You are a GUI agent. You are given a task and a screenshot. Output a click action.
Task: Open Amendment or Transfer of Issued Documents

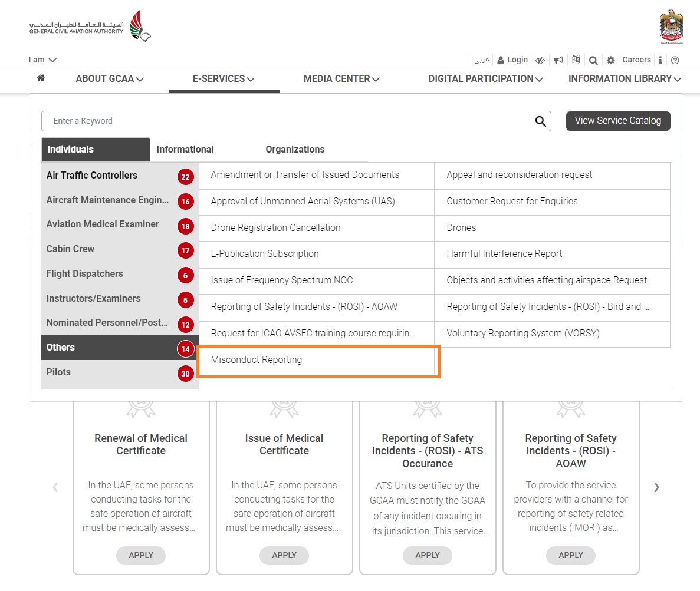[317, 175]
